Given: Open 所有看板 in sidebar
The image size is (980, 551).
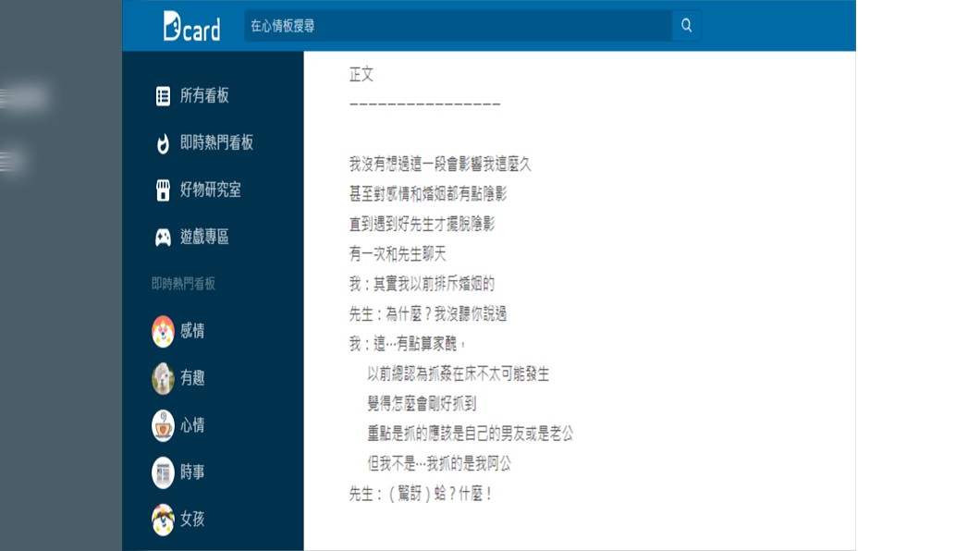Looking at the screenshot, I should 204,95.
